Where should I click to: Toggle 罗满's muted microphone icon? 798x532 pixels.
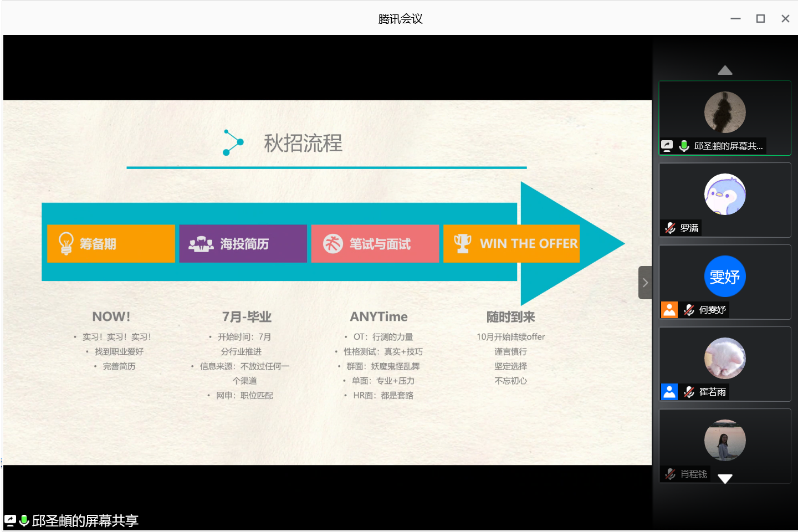tap(670, 228)
